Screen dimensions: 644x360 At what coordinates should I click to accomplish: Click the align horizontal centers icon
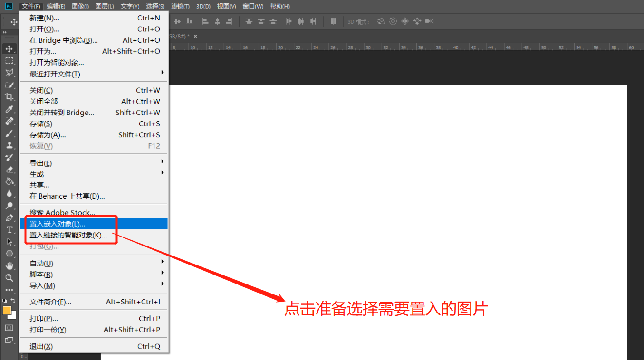[217, 21]
